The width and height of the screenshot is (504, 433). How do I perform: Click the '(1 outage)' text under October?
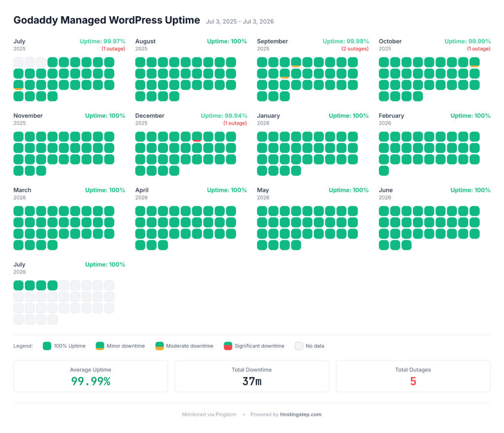[x=478, y=49]
